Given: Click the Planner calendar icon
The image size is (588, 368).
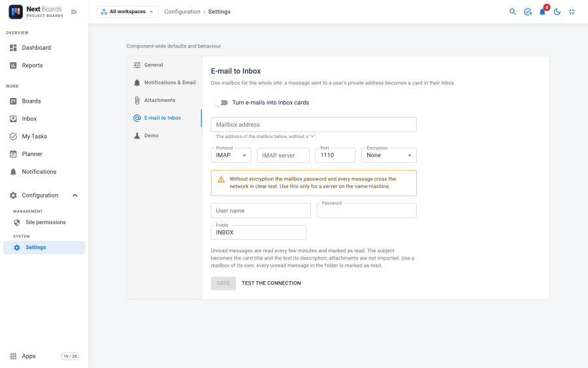Looking at the screenshot, I should [x=13, y=154].
